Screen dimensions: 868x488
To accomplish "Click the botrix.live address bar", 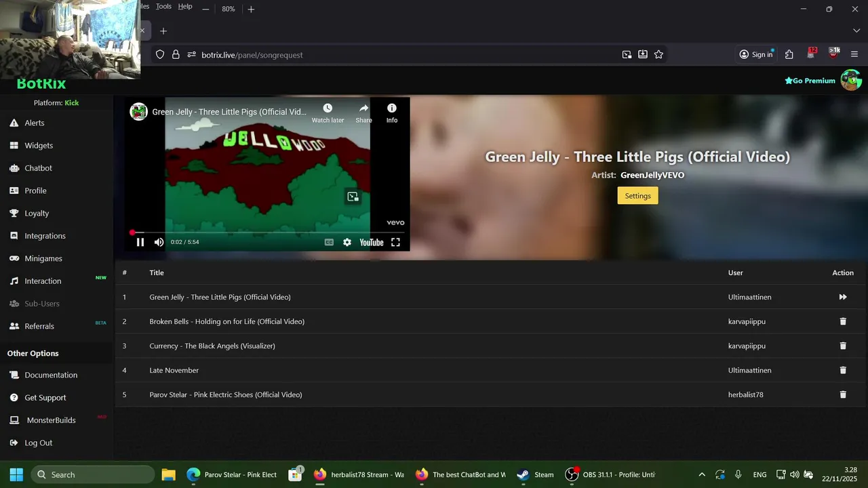I will point(407,55).
